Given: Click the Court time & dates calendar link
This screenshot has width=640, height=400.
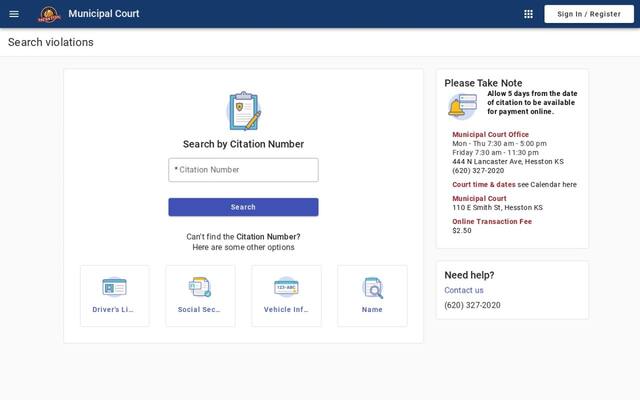Looking at the screenshot, I should click(514, 184).
